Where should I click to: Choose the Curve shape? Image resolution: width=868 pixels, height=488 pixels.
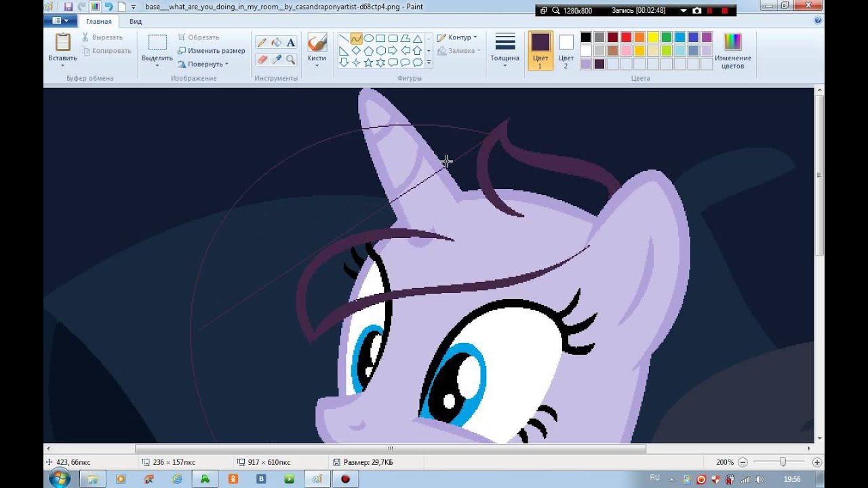(356, 39)
